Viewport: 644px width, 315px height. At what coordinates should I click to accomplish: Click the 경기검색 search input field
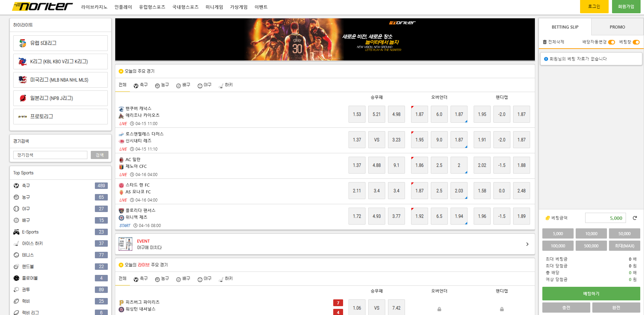pos(50,155)
